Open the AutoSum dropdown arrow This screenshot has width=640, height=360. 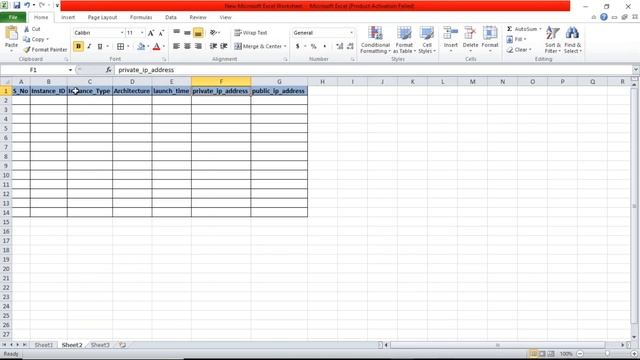540,29
